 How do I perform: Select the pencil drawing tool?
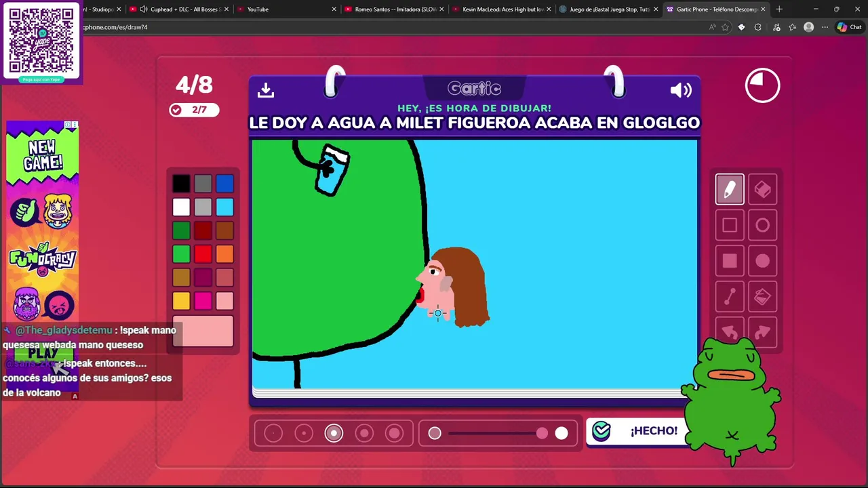coord(730,190)
